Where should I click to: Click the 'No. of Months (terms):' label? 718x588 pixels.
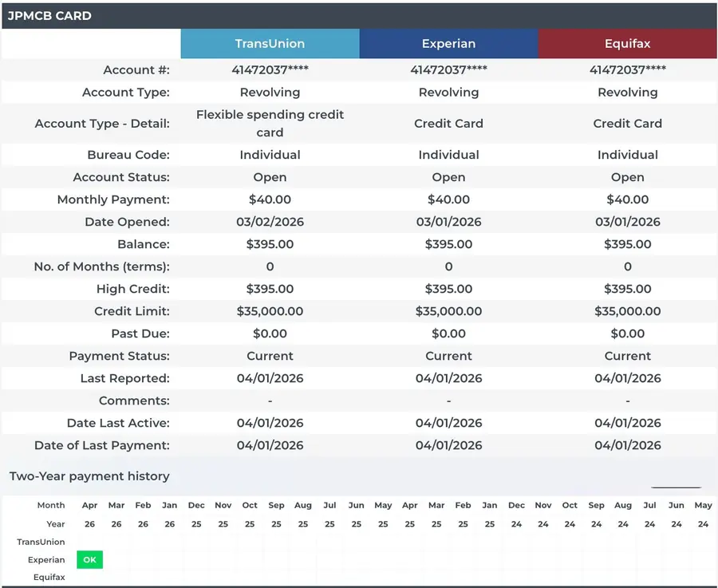click(101, 266)
